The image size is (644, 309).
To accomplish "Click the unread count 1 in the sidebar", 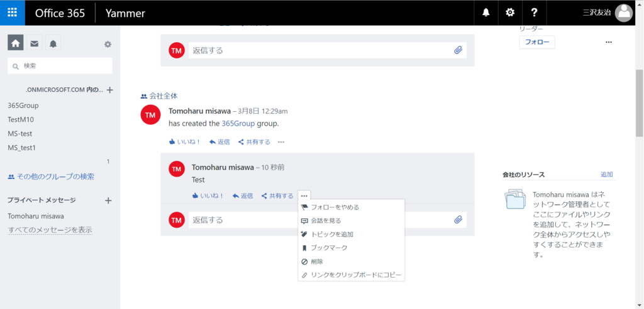I will 108,161.
